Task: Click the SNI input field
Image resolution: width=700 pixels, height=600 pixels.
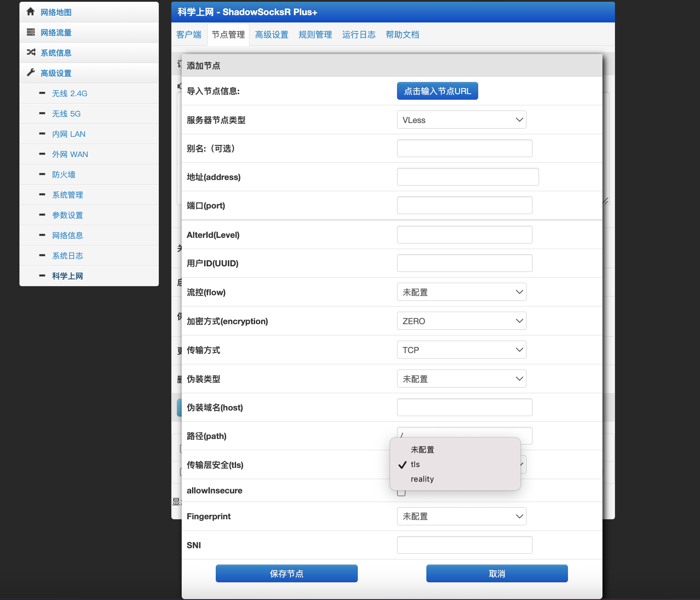Action: [465, 545]
